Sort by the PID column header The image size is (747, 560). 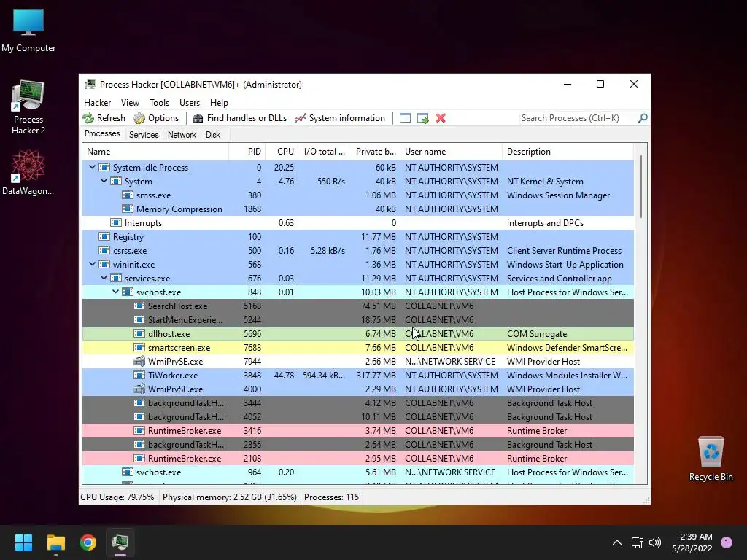[x=247, y=152]
